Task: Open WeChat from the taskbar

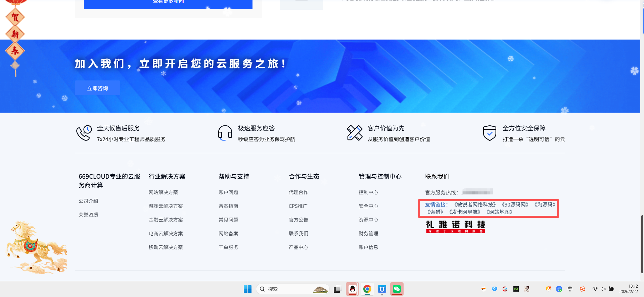Action: click(397, 289)
